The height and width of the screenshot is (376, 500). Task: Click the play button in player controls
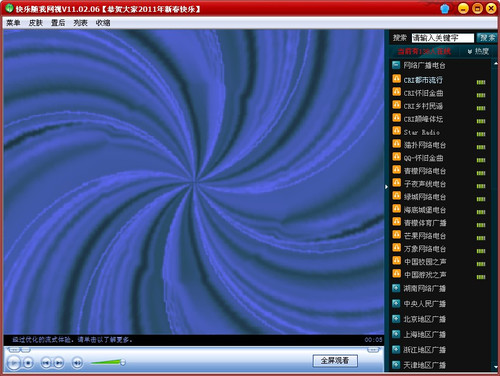point(14,362)
